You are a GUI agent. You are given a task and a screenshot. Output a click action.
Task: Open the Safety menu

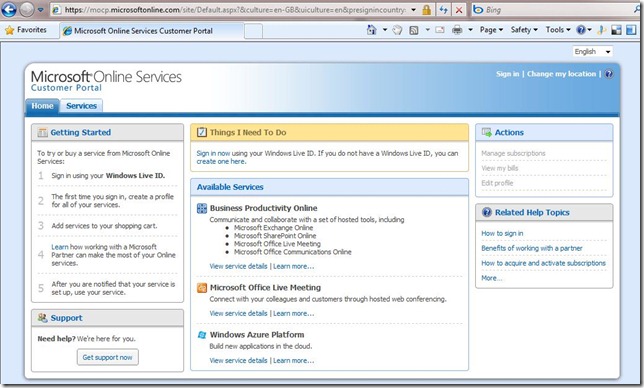(x=524, y=30)
